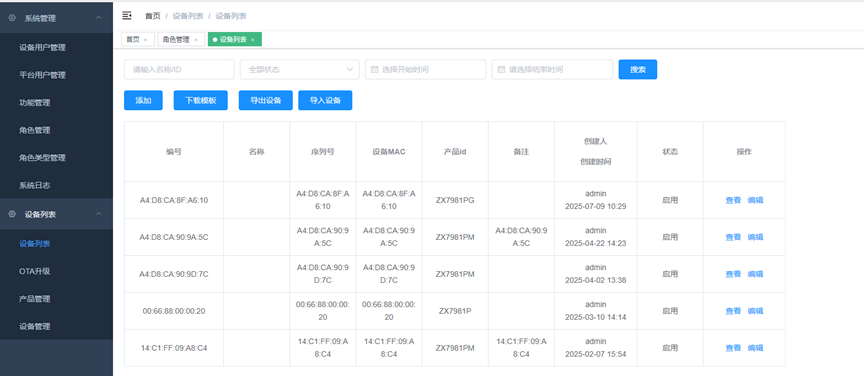Image resolution: width=864 pixels, height=376 pixels.
Task: Click the 选择开始时间 date field
Action: 425,69
